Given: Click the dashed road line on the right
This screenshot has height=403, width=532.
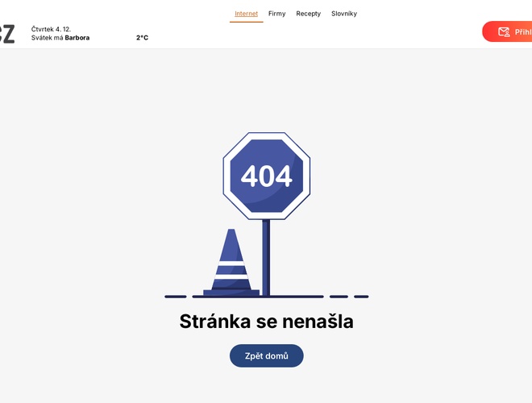Looking at the screenshot, I should pyautogui.click(x=349, y=297).
